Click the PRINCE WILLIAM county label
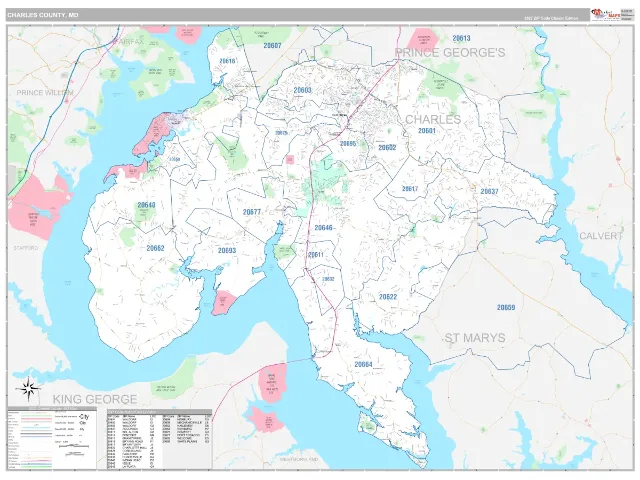The height and width of the screenshot is (480, 640). (45, 93)
